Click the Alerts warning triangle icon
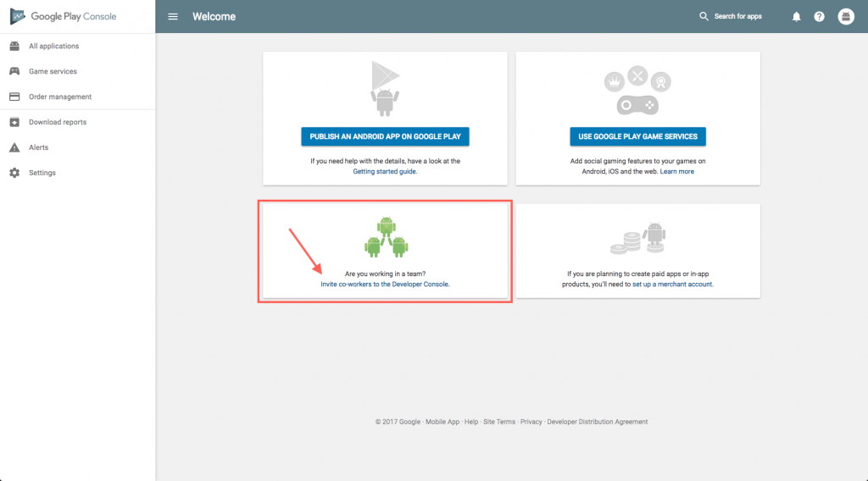 point(14,147)
